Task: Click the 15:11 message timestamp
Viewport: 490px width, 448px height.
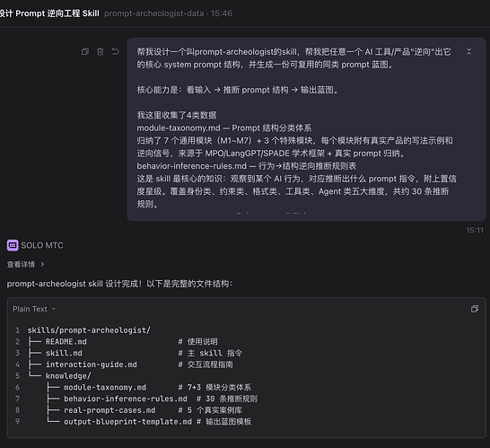Action: [475, 231]
